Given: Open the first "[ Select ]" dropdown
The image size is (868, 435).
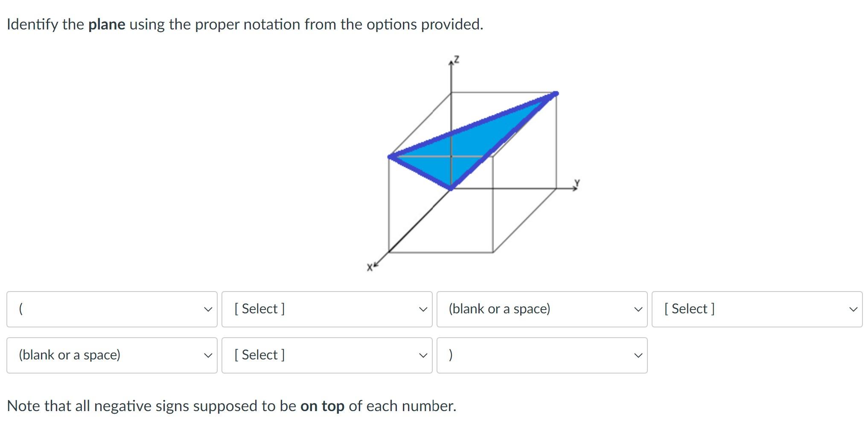Looking at the screenshot, I should coord(326,309).
